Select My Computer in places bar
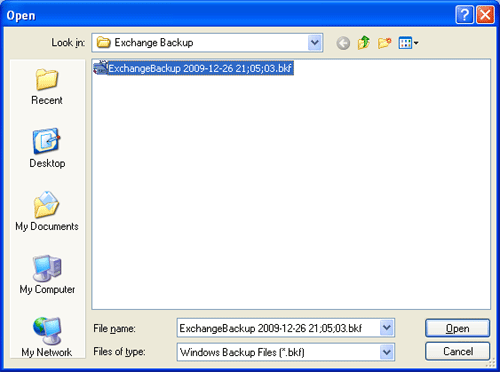 47,268
